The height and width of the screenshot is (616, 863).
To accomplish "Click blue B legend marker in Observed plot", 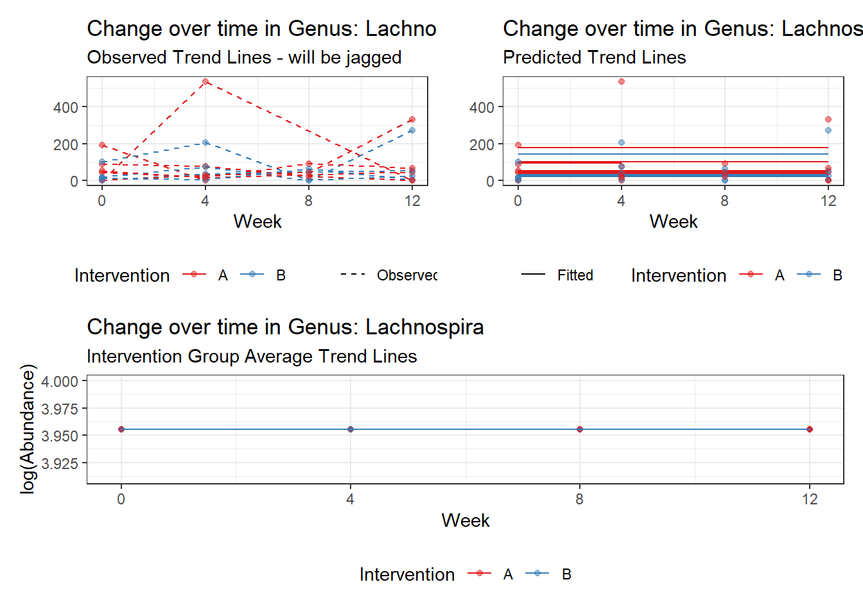I will pos(252,275).
